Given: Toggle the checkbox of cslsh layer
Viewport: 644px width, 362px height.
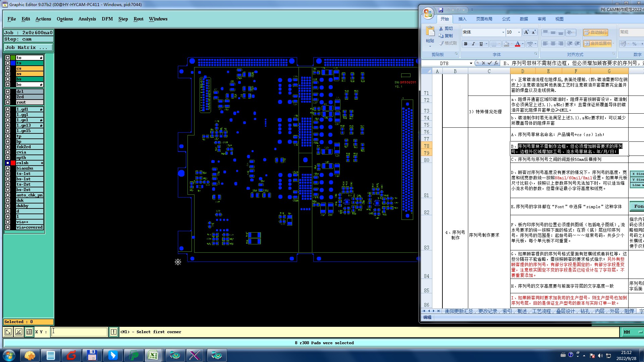Looking at the screenshot, I should [8, 163].
